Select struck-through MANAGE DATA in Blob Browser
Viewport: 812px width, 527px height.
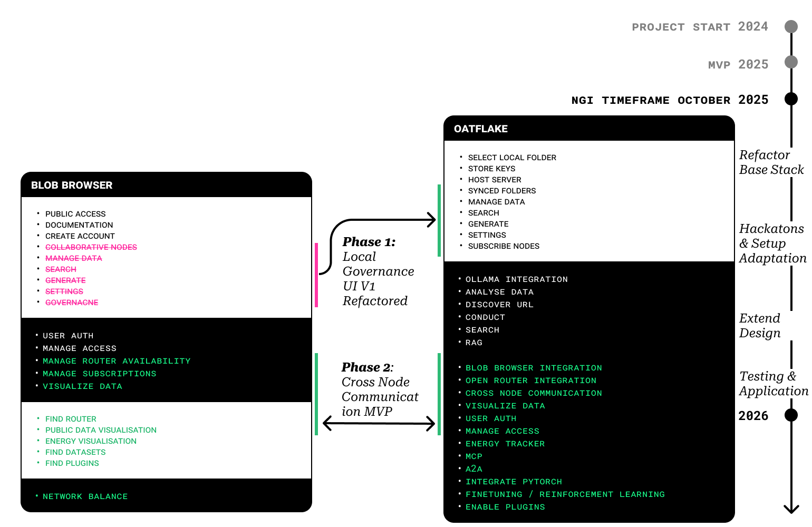coord(74,258)
